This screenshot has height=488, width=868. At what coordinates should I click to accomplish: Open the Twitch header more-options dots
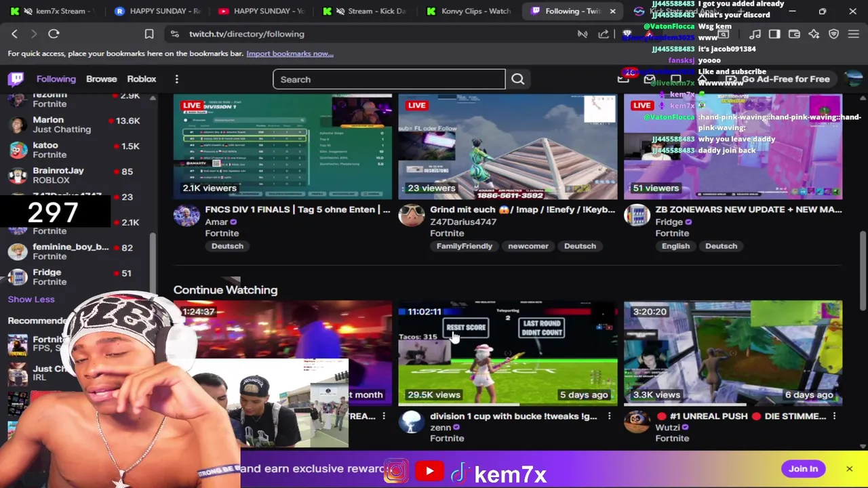[176, 79]
